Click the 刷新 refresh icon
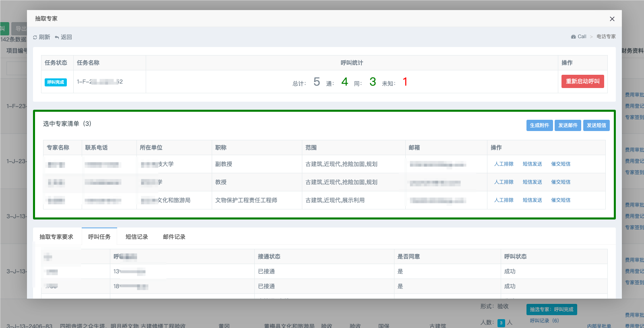 [35, 37]
